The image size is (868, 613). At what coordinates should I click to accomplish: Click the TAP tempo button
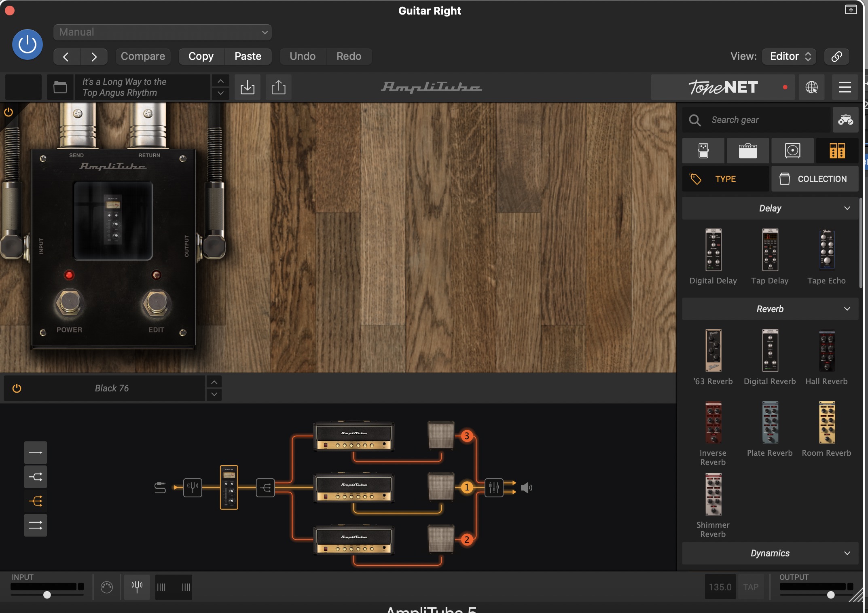[x=751, y=587]
